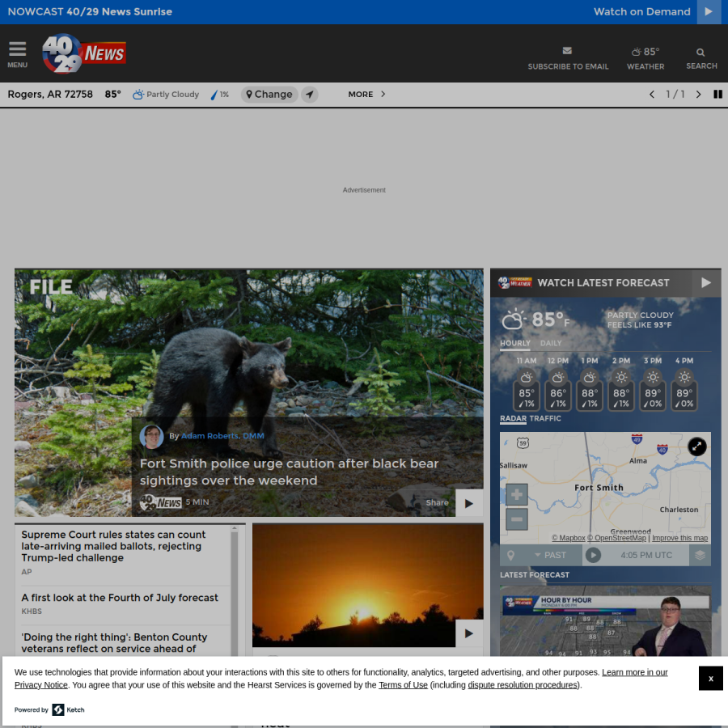This screenshot has width=728, height=728.
Task: Open the Terms of Use link
Action: [x=403, y=685]
